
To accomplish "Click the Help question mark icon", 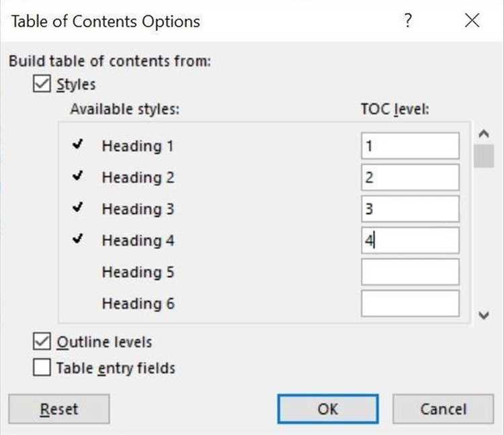I will (x=408, y=21).
